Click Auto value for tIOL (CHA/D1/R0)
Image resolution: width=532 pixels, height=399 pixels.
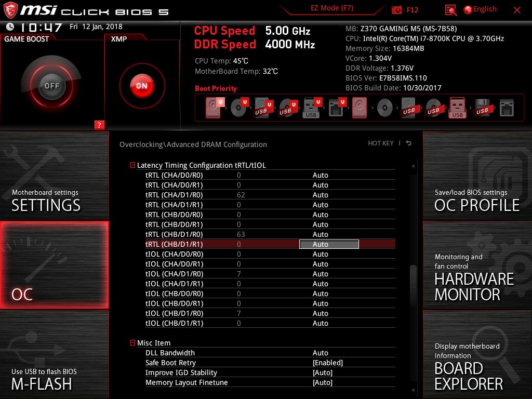coord(320,274)
